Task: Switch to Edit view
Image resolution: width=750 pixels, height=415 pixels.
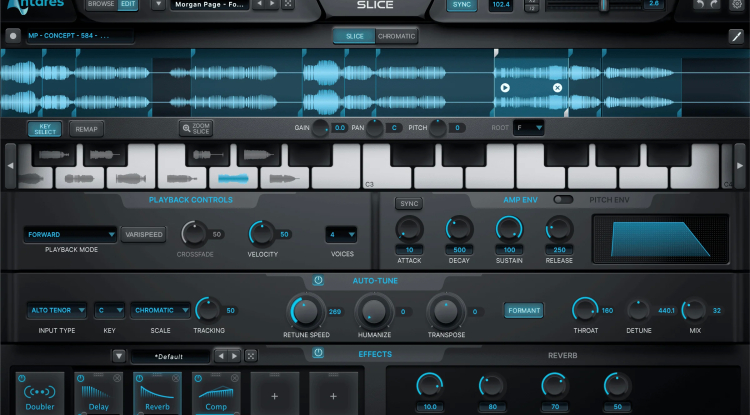Action: 128,4
